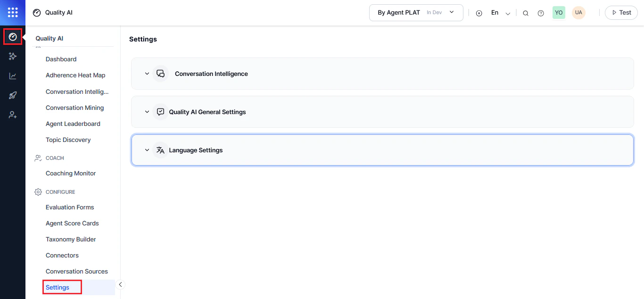This screenshot has height=299, width=644.
Task: Open the By Agent PLAT dropdown
Action: (x=416, y=12)
